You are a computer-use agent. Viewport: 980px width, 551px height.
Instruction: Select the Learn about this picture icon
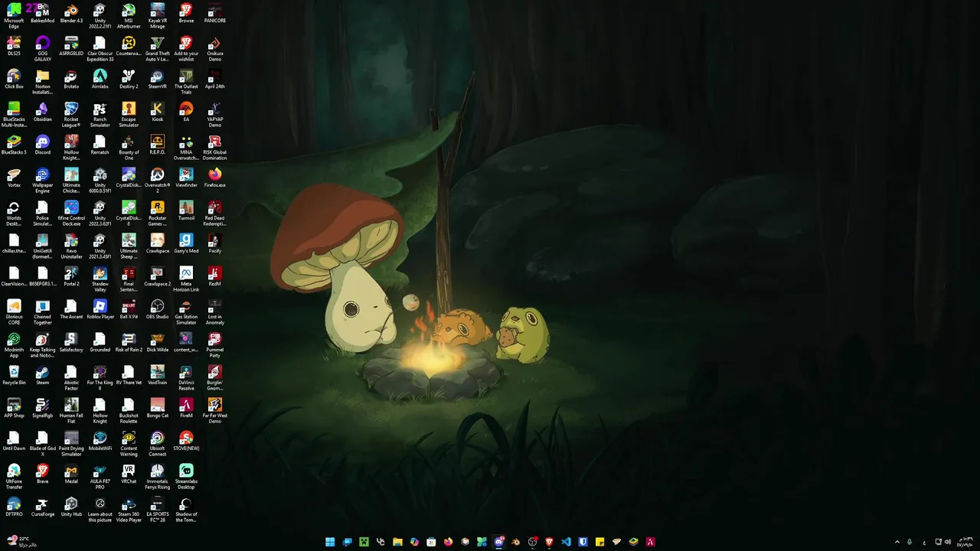coord(100,509)
